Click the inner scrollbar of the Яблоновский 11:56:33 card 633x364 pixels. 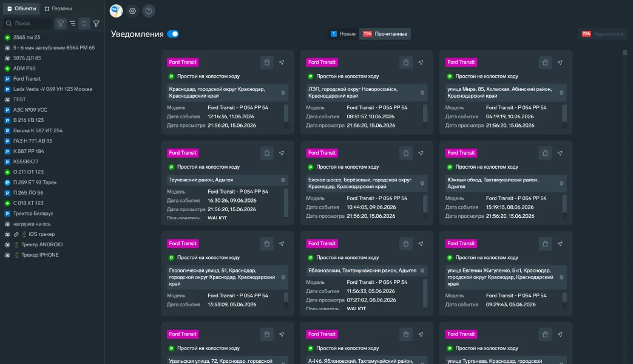pyautogui.click(x=425, y=294)
